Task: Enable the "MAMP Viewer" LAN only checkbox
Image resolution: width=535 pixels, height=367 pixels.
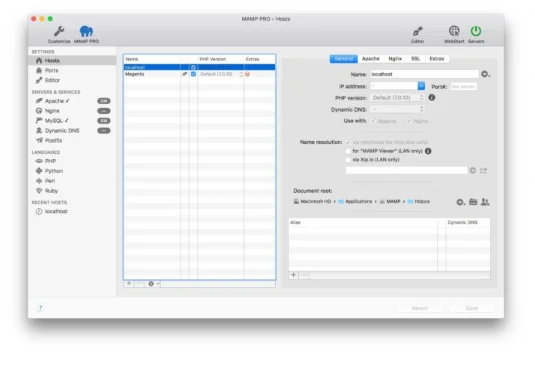Action: [348, 151]
